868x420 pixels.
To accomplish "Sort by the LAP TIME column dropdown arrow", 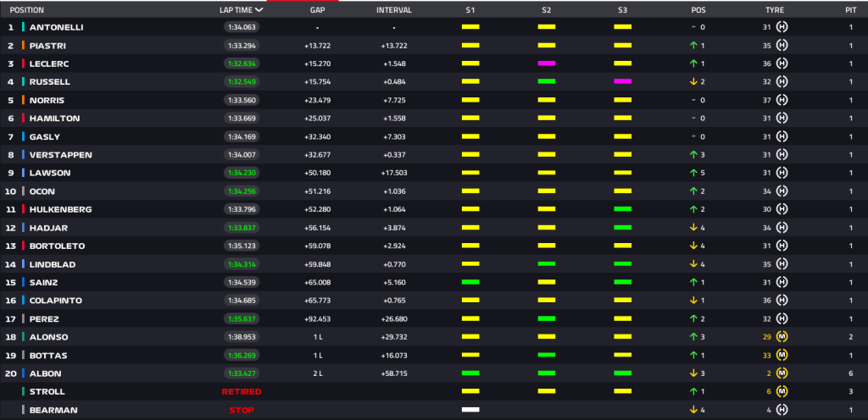I will (259, 10).
